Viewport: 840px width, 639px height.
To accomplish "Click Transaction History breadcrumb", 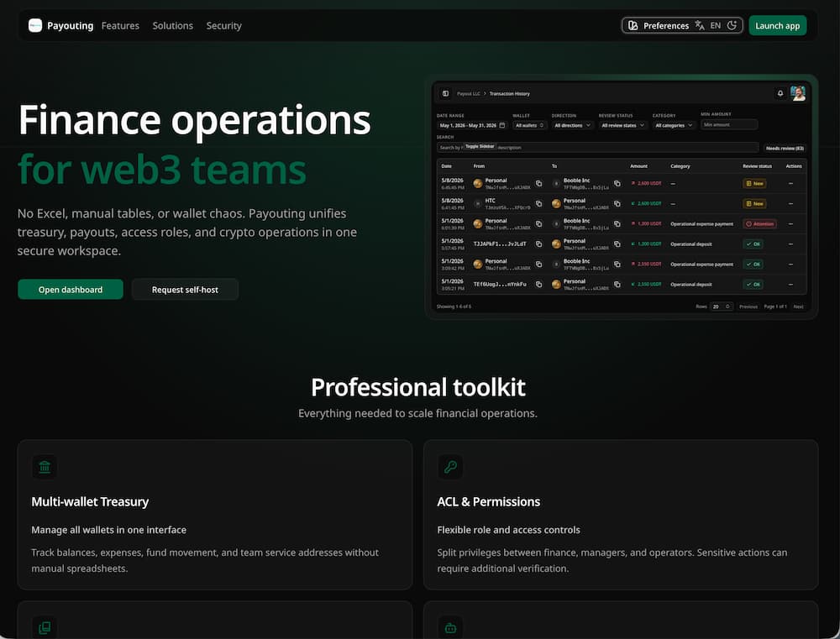I will 510,94.
